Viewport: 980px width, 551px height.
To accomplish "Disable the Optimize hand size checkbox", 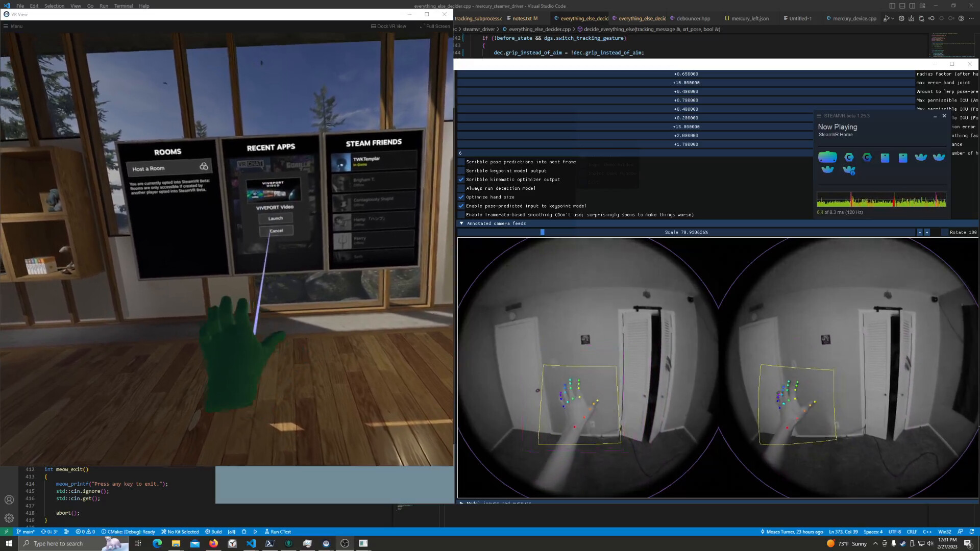I will tap(461, 197).
